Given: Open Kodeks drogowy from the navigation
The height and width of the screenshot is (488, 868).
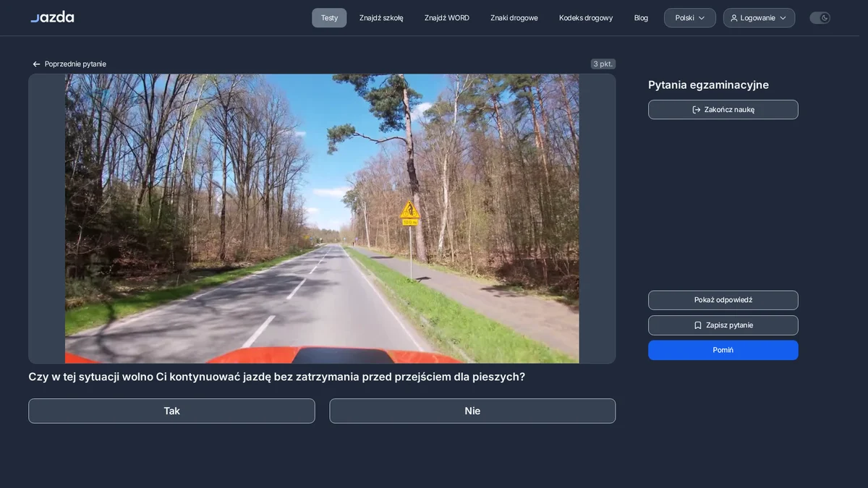Looking at the screenshot, I should pos(586,18).
